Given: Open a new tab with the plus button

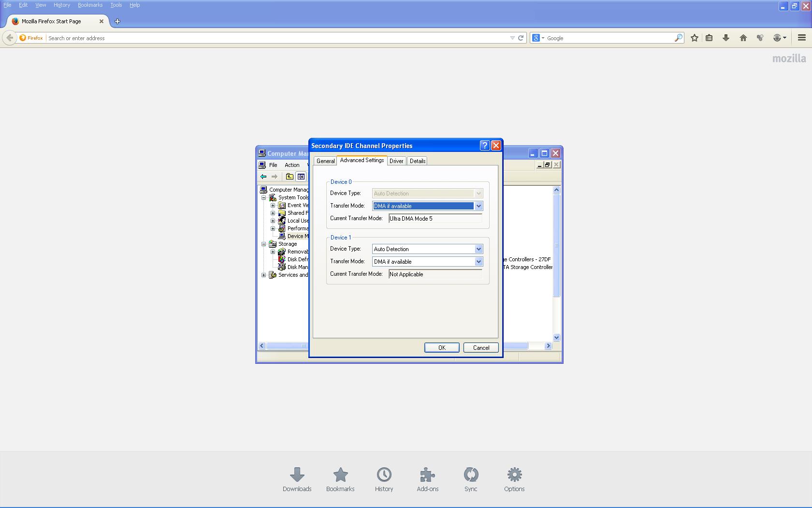Looking at the screenshot, I should point(117,21).
